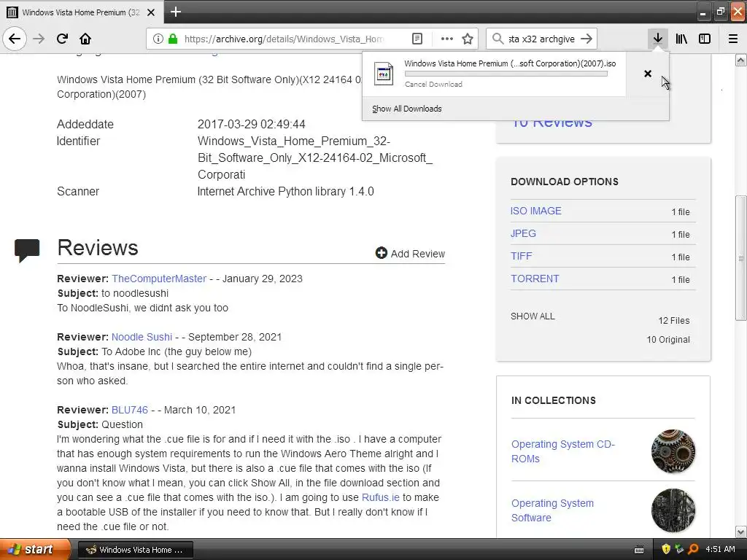Cancel the download with the X button
Image resolution: width=747 pixels, height=560 pixels.
point(648,74)
